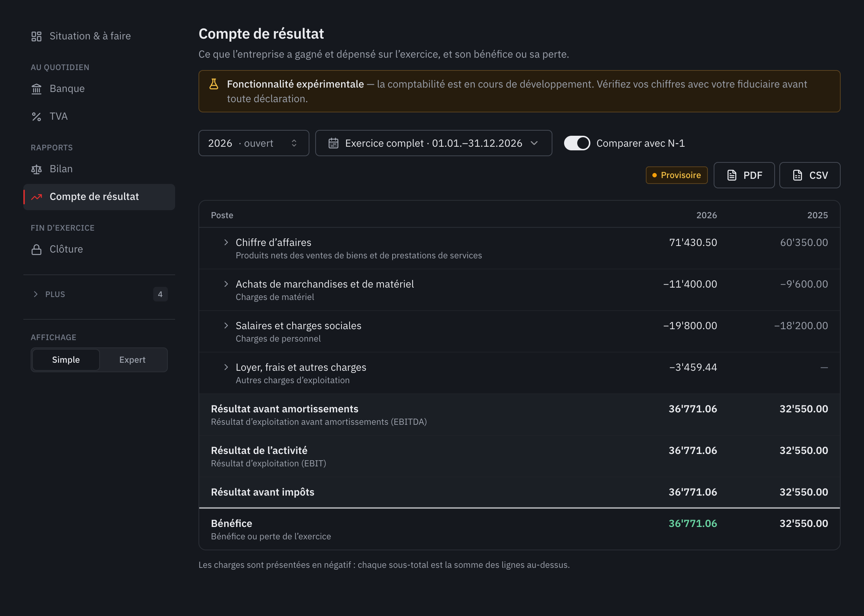The width and height of the screenshot is (864, 616).
Task: Click the value −3'459.44
Action: coord(693,367)
